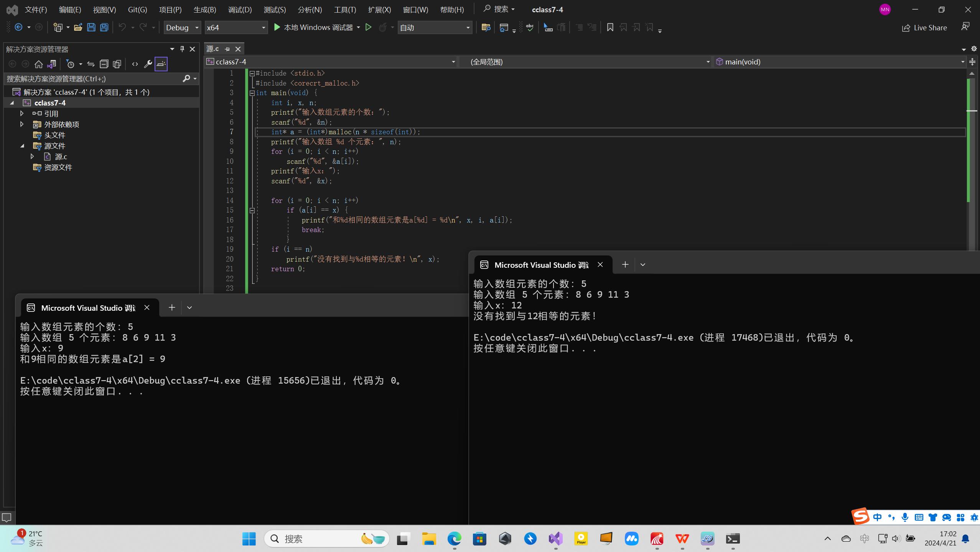Viewport: 980px width, 552px height.
Task: Toggle the volume speaker icon in tray
Action: (896, 539)
